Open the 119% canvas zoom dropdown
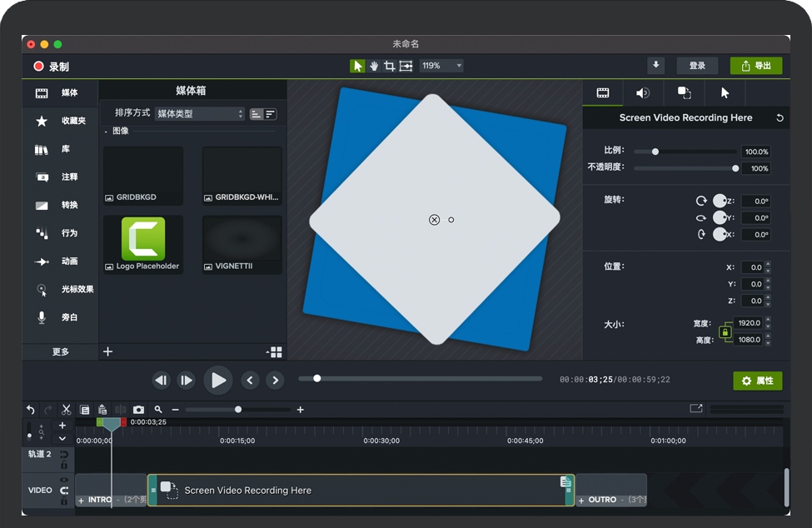 click(x=442, y=66)
